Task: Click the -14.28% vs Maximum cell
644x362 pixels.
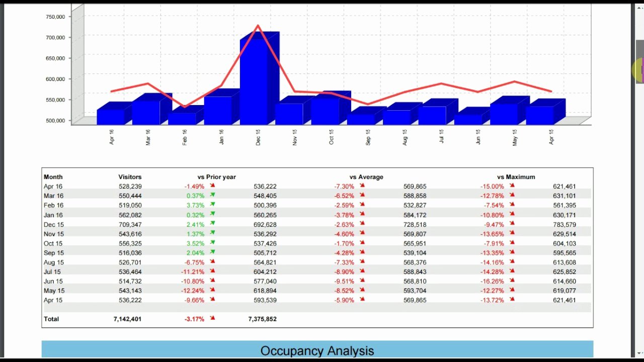Action: (x=492, y=272)
